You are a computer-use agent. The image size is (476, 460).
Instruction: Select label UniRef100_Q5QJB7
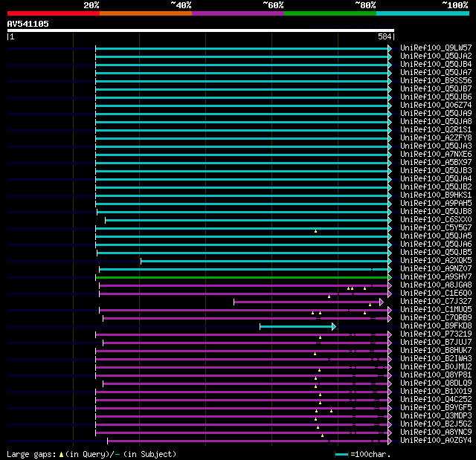[436, 89]
